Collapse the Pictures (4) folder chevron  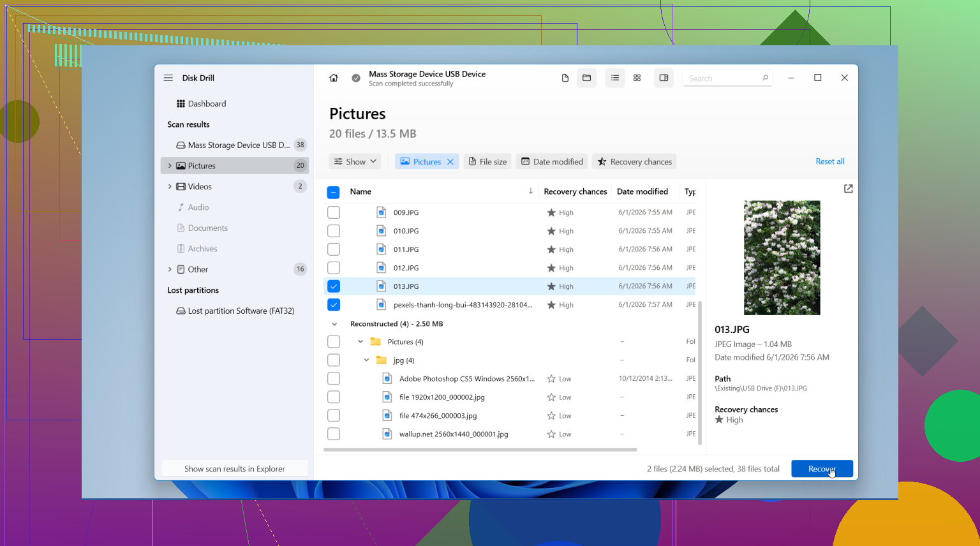360,342
